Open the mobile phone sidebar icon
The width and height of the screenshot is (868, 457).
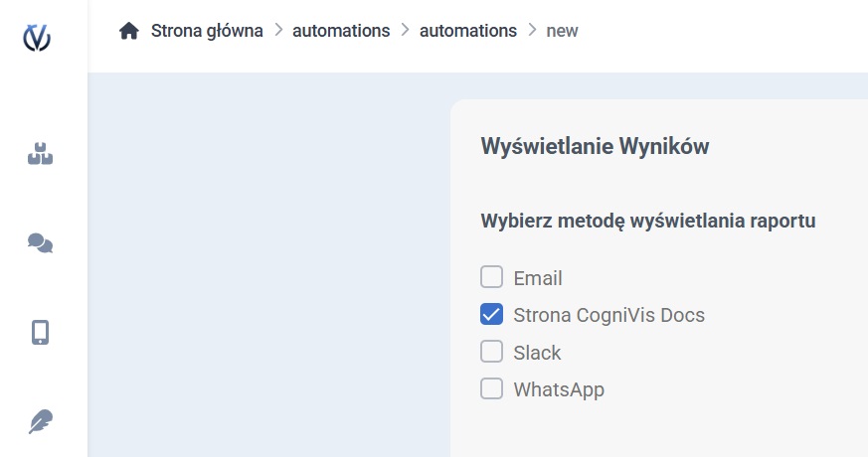40,332
